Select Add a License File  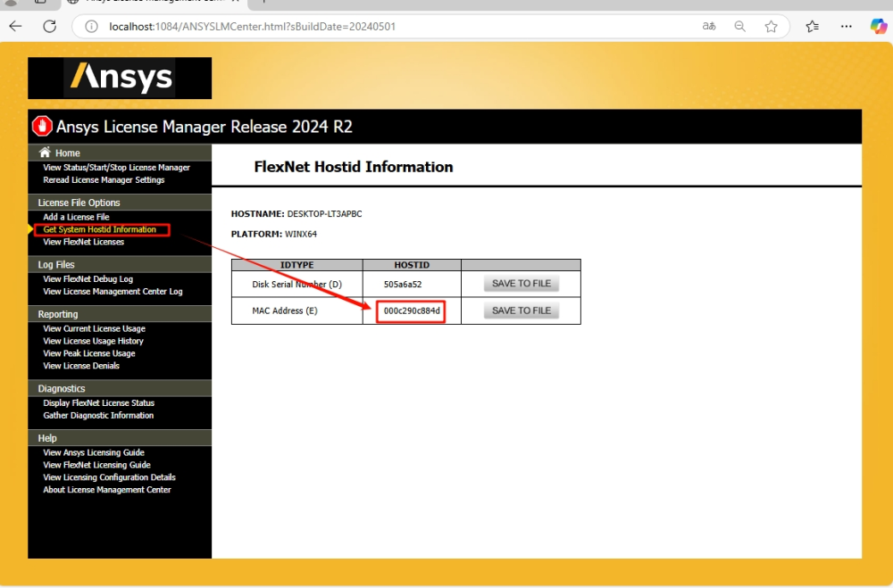pyautogui.click(x=76, y=217)
